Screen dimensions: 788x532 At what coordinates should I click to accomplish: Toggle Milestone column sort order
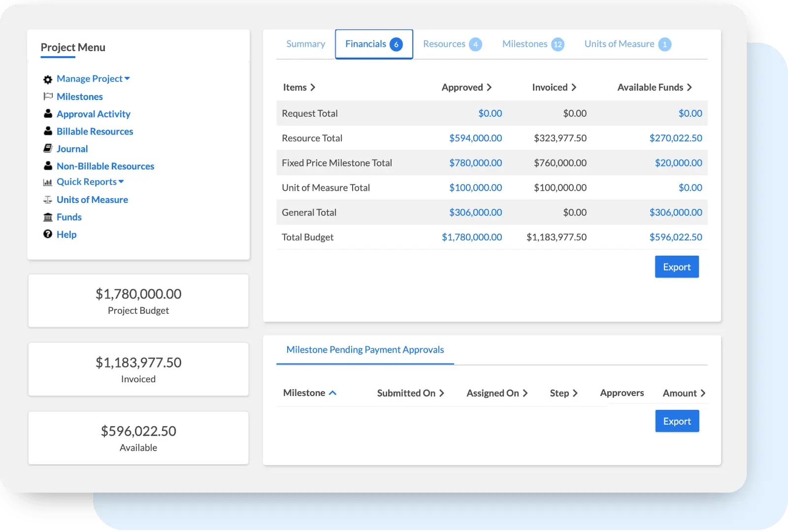310,393
